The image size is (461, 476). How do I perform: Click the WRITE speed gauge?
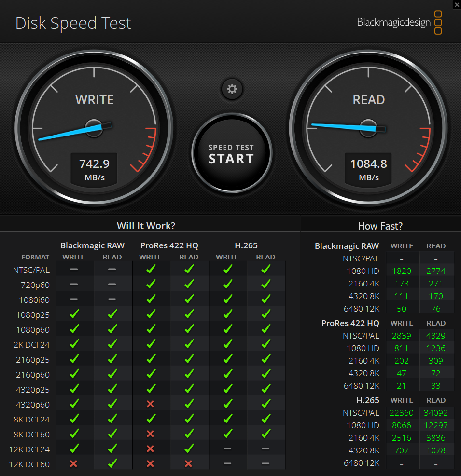pos(94,128)
